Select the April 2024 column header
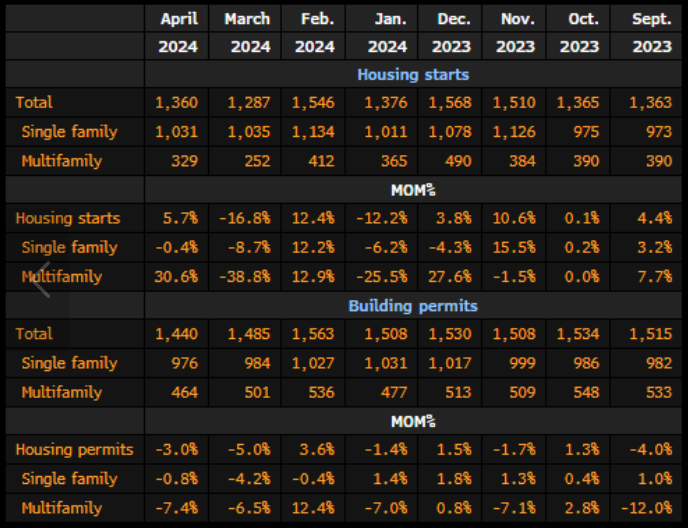Screen dimensions: 688x528 tap(178, 32)
